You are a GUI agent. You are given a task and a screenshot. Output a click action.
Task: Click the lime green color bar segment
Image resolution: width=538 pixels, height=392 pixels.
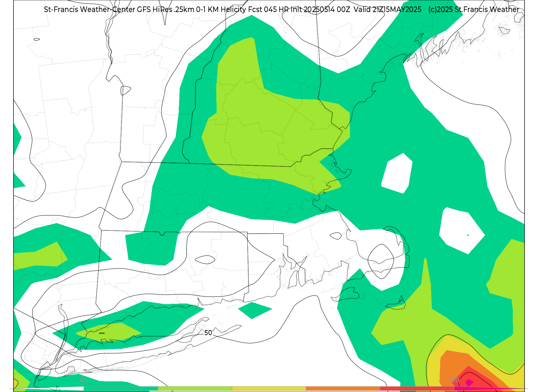coord(195,388)
